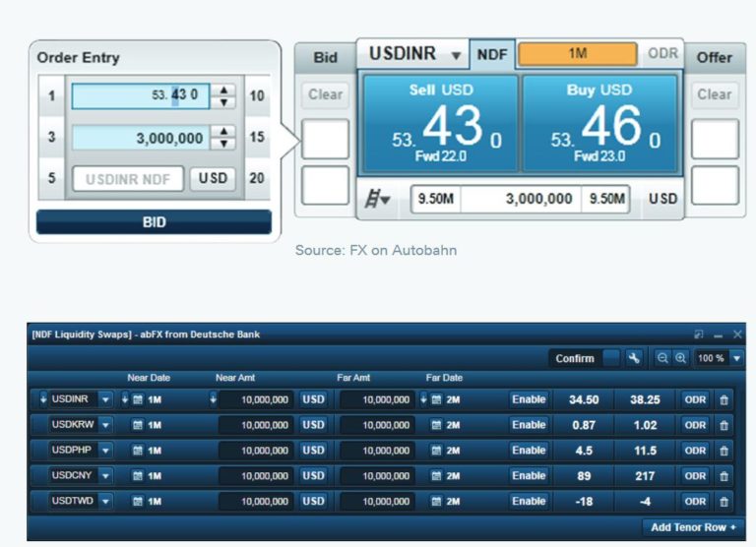
Task: Open the wrench settings icon
Action: (x=634, y=358)
